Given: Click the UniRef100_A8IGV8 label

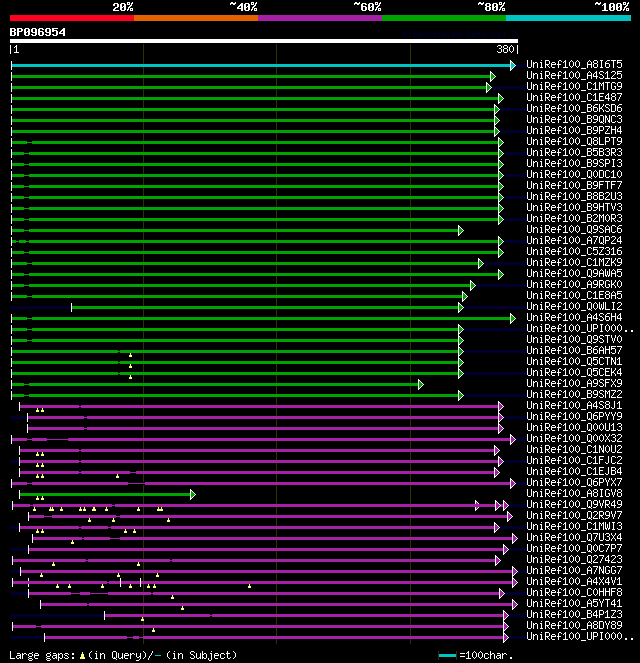Looking at the screenshot, I should pos(574,493).
